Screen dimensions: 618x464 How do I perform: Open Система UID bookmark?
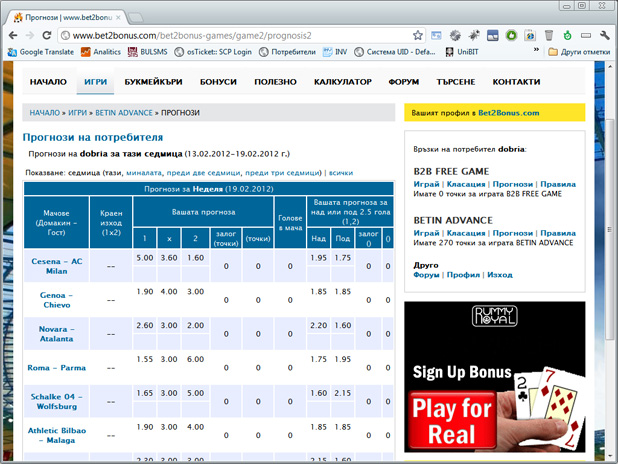point(395,52)
